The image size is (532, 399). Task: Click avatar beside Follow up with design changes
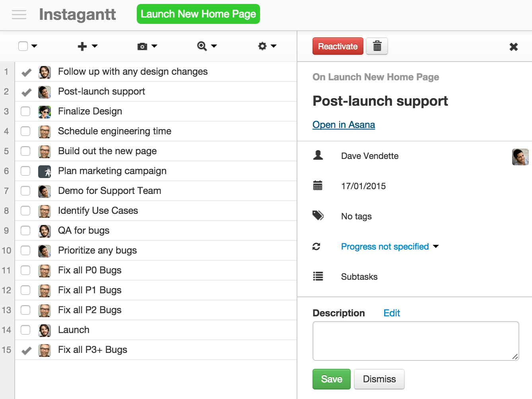point(45,72)
